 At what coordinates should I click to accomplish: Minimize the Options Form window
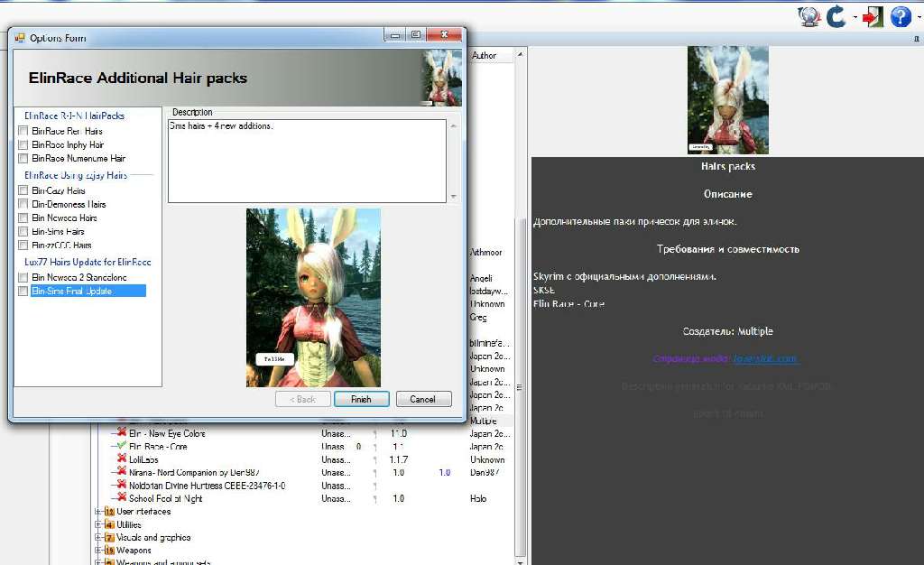coord(395,35)
